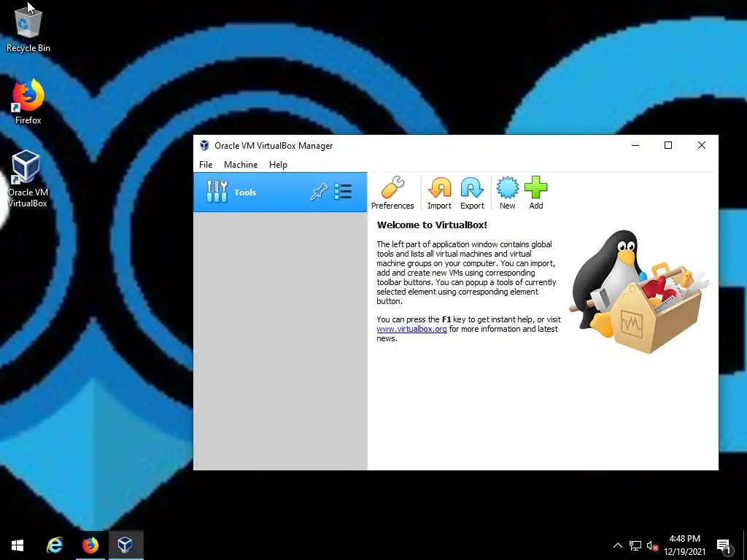Maximize the VirtualBox Manager window
Image resolution: width=747 pixels, height=560 pixels.
(x=668, y=145)
